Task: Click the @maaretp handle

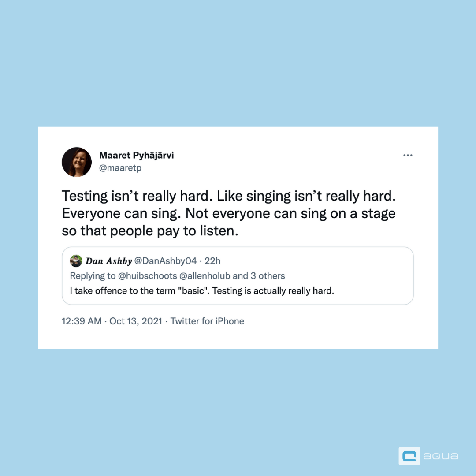Action: click(x=120, y=168)
